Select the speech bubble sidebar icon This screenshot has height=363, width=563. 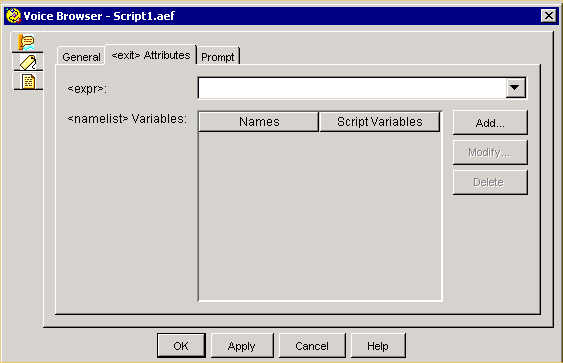pos(27,42)
